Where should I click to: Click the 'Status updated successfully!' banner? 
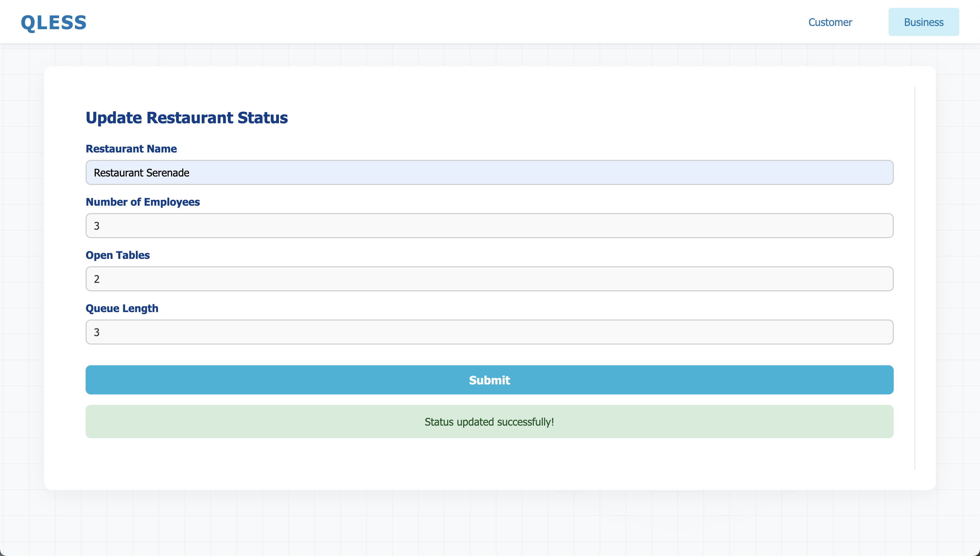[x=489, y=422]
